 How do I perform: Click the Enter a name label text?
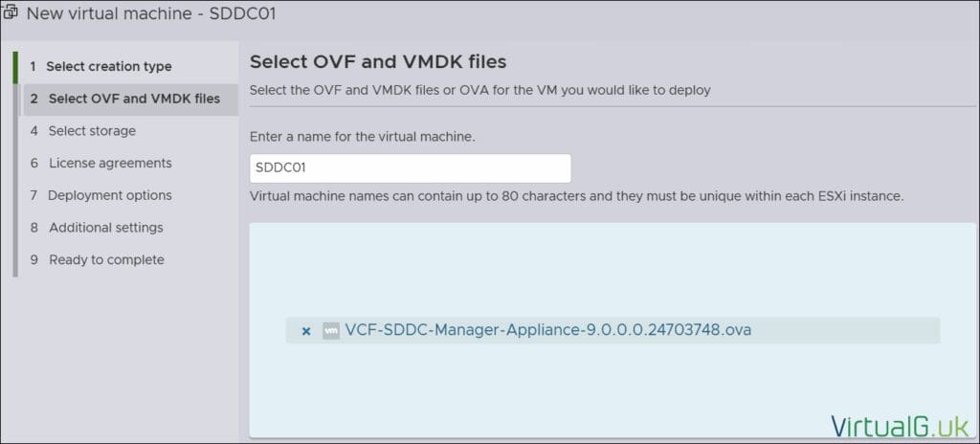tap(362, 136)
